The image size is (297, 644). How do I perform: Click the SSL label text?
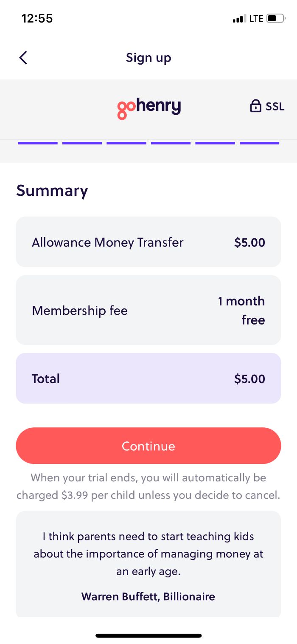(x=275, y=106)
